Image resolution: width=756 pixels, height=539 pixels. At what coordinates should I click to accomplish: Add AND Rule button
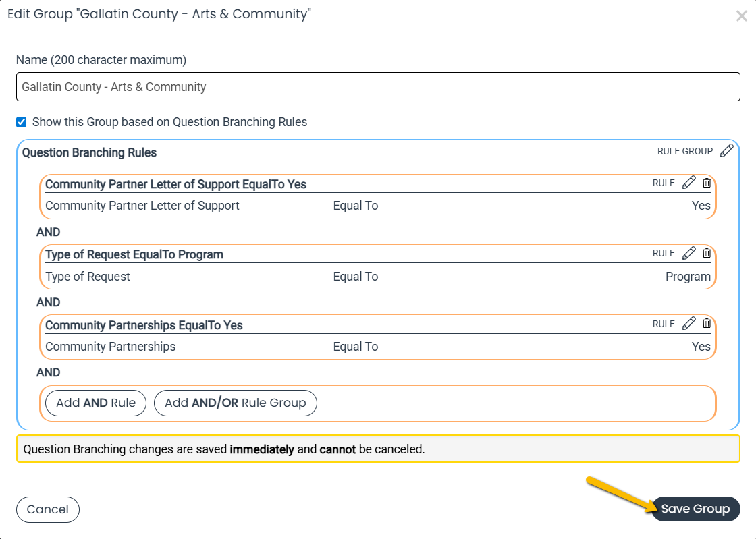click(x=96, y=403)
